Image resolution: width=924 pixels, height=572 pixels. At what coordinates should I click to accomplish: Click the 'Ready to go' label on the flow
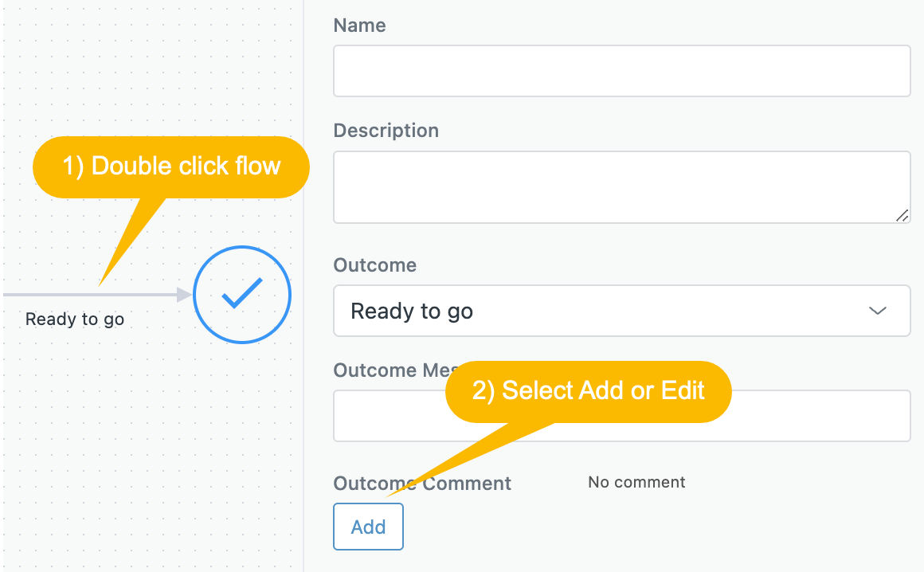[74, 319]
